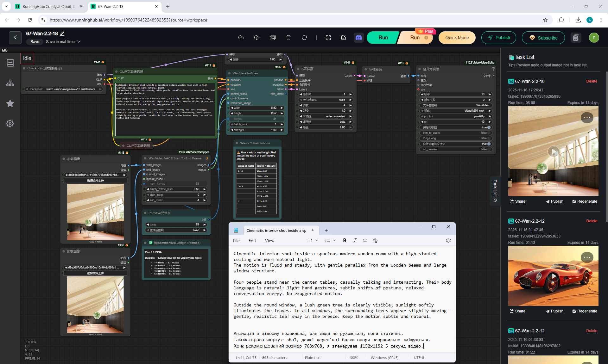Expand the Save in real-time dropdown
Image resolution: width=608 pixels, height=364 pixels.
79,42
